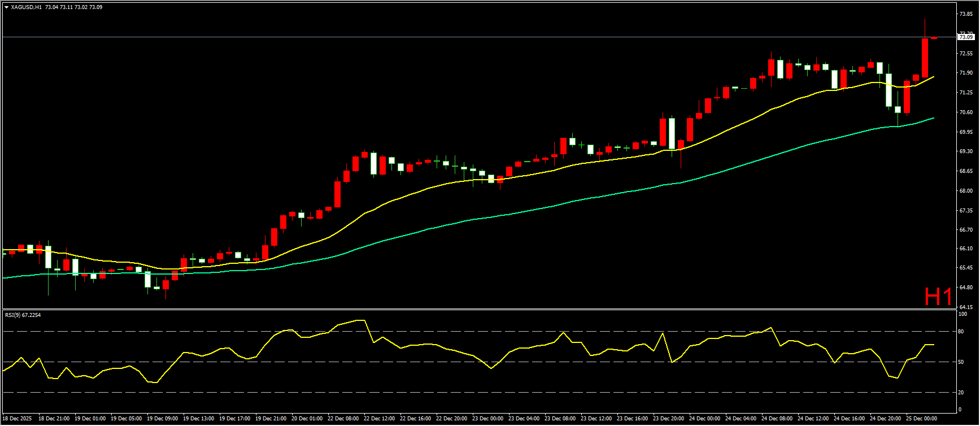Viewport: 980px width, 426px height.
Task: Click the 22 Dec 08:00 time axis label
Action: point(343,419)
